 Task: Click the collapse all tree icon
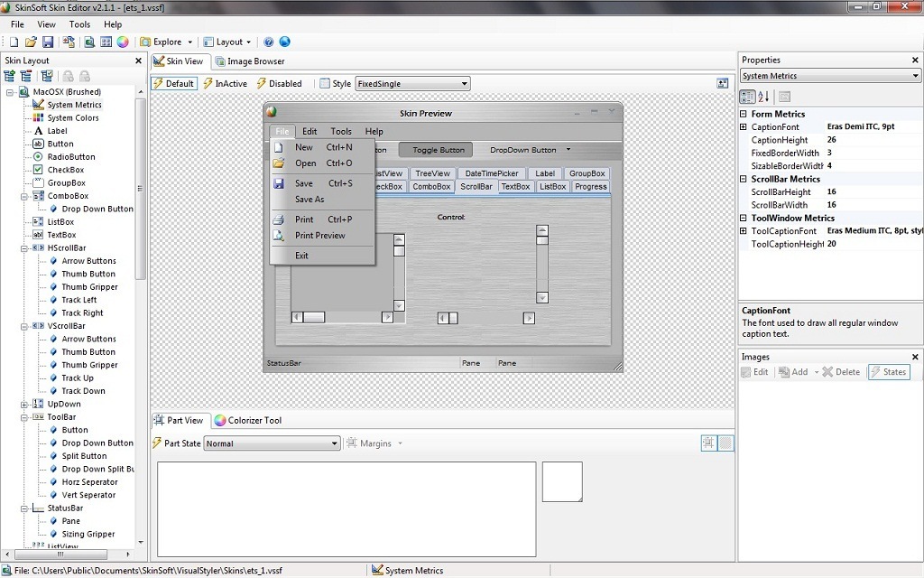pos(26,76)
